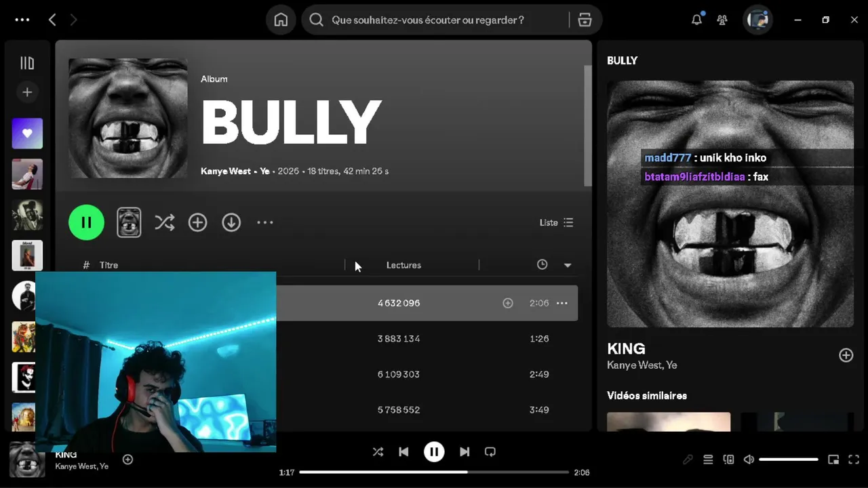
Task: Skip to next track
Action: (465, 451)
